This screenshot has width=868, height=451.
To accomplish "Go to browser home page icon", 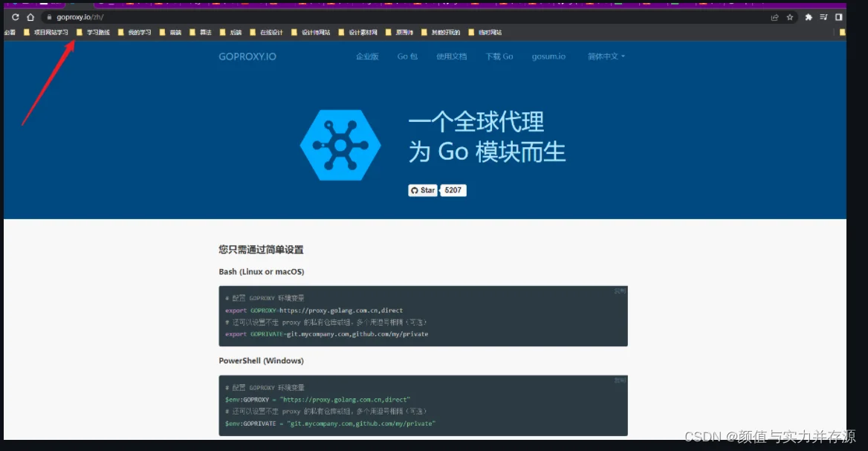I will (30, 17).
